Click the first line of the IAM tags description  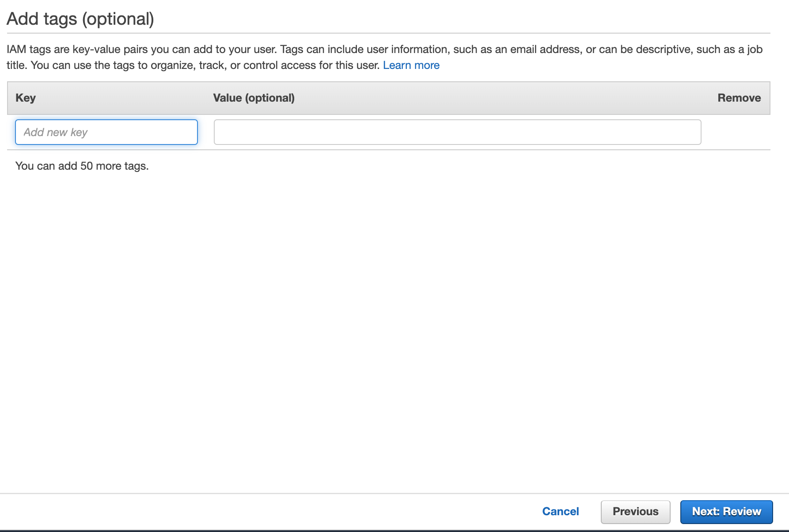(x=384, y=49)
